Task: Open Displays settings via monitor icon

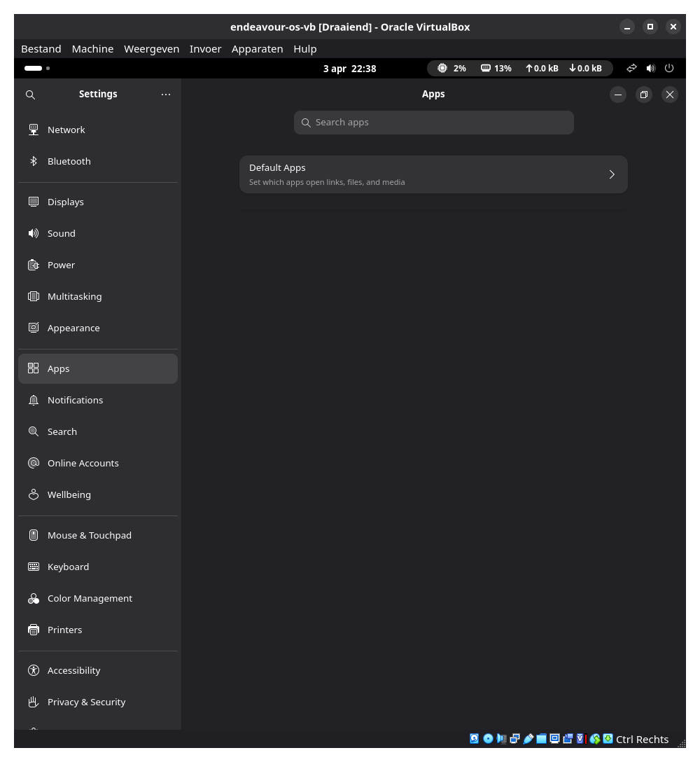Action: 34,202
